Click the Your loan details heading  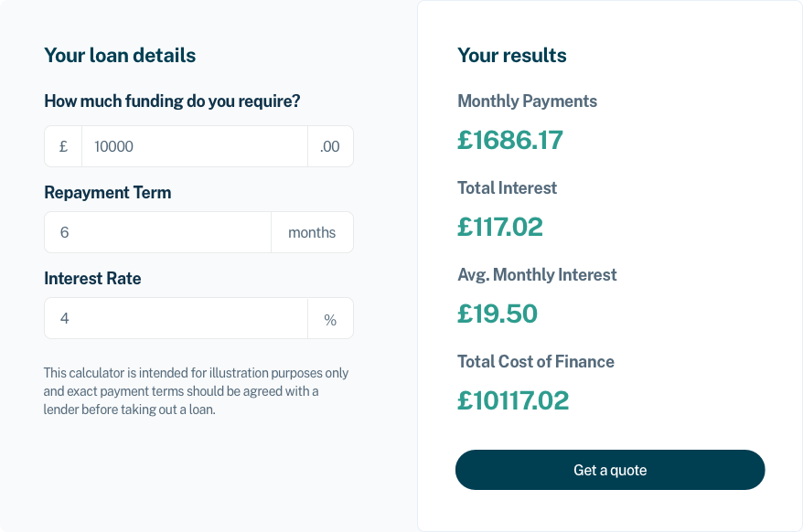pyautogui.click(x=120, y=55)
